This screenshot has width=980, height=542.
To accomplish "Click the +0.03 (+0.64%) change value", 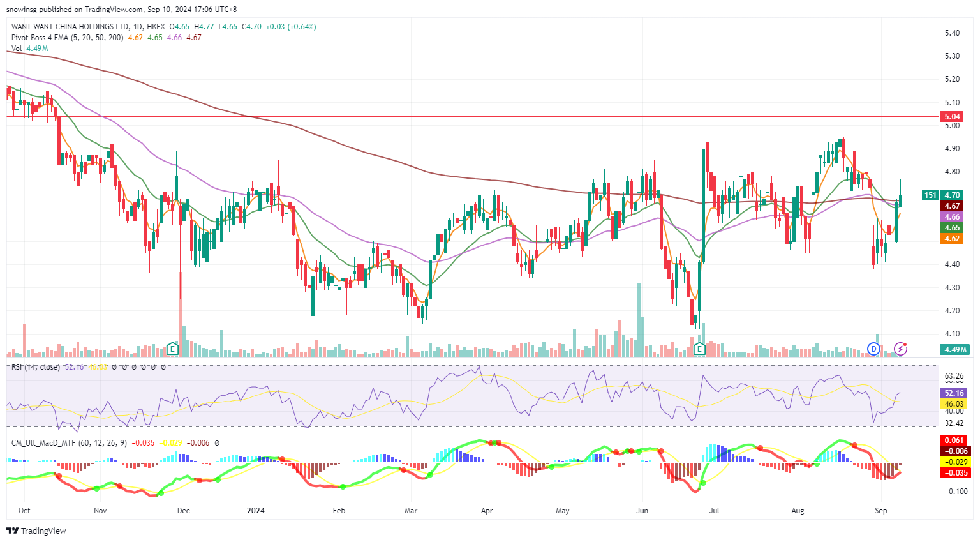I will 291,27.
